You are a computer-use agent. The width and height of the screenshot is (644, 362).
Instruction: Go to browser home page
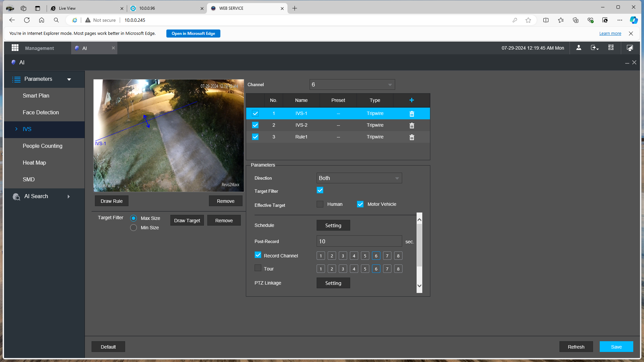42,20
